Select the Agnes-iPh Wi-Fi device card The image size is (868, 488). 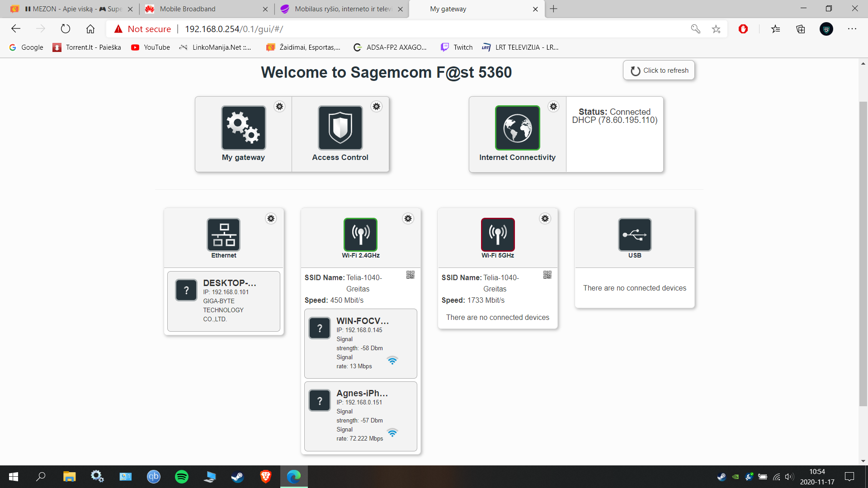[x=360, y=416]
